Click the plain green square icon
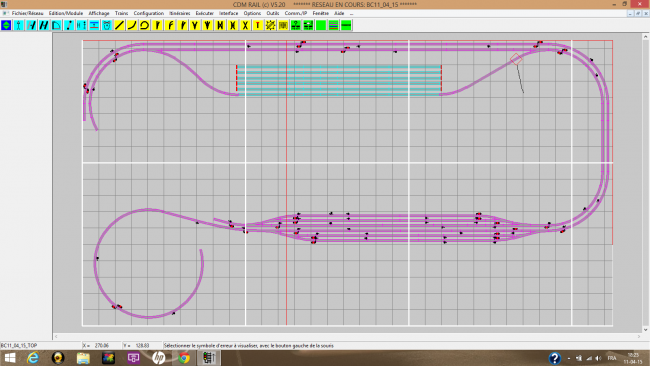 321,25
